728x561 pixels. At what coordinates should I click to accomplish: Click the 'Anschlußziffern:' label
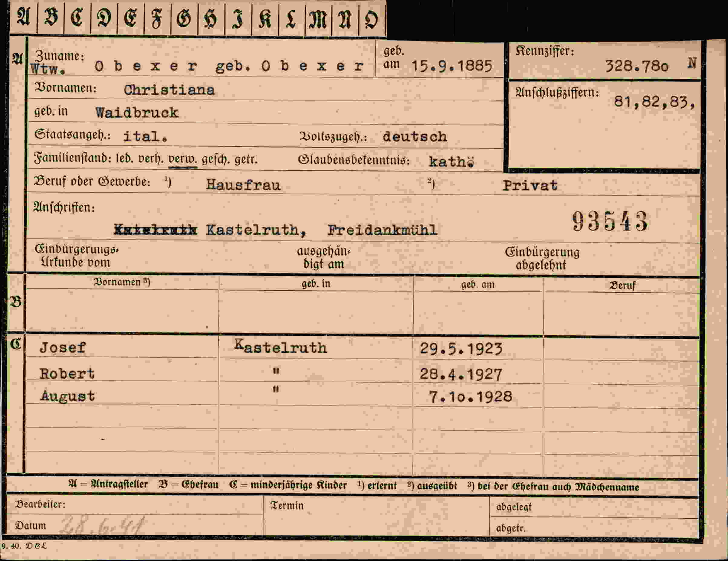point(557,92)
